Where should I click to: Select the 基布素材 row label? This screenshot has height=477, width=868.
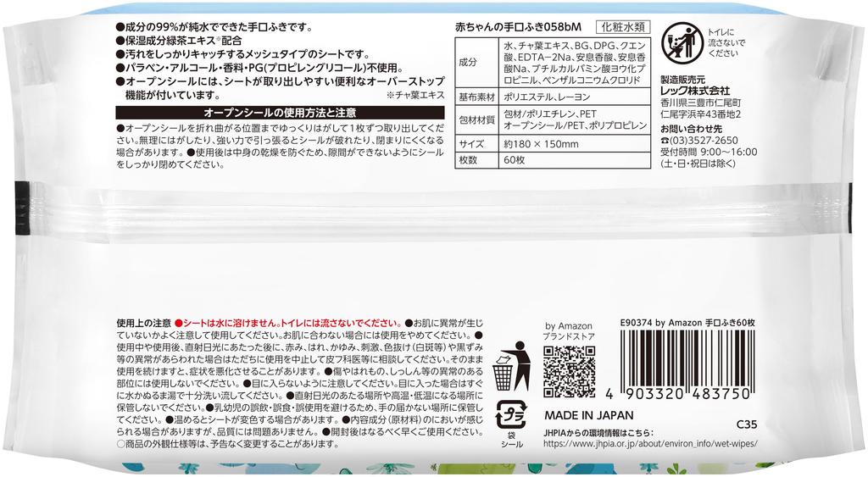pos(476,97)
